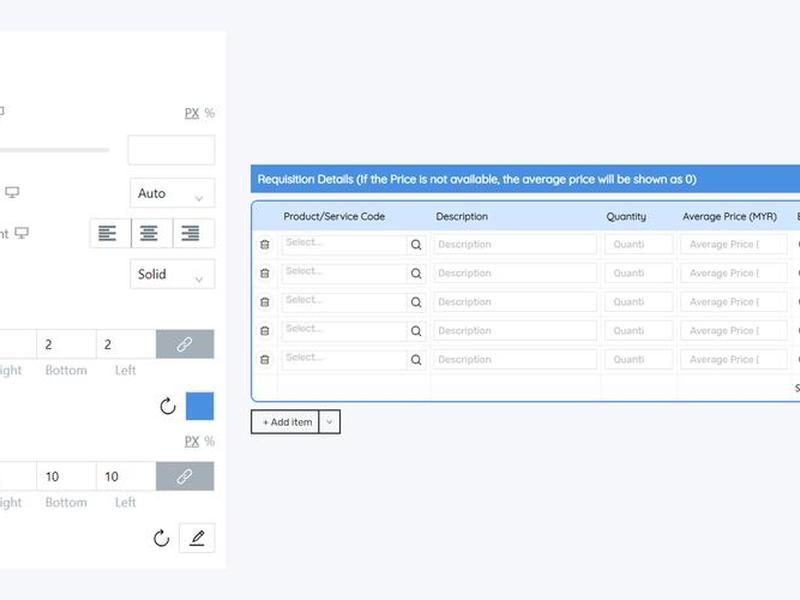
Task: Search product code in second row
Action: [416, 273]
